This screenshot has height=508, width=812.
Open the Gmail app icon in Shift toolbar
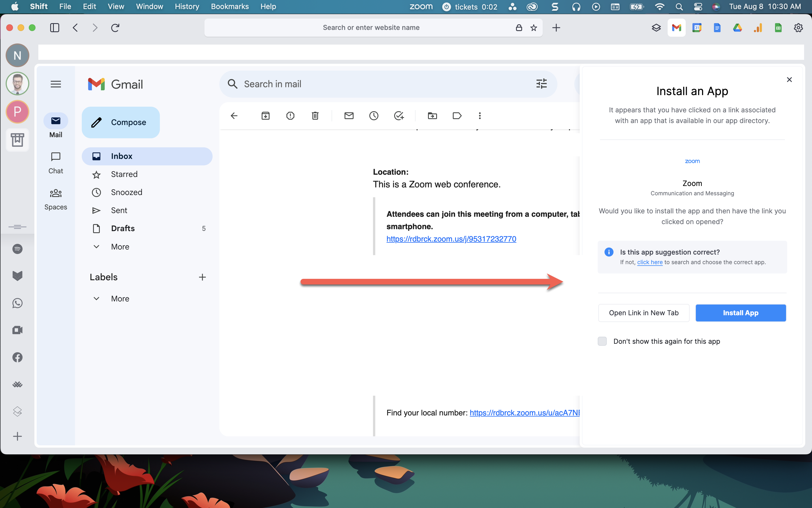click(676, 28)
